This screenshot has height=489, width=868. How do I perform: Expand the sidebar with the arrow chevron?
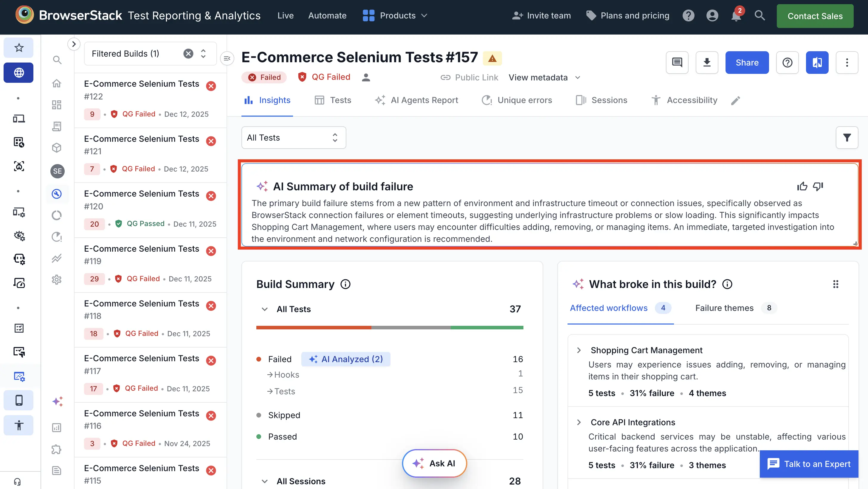coord(74,44)
